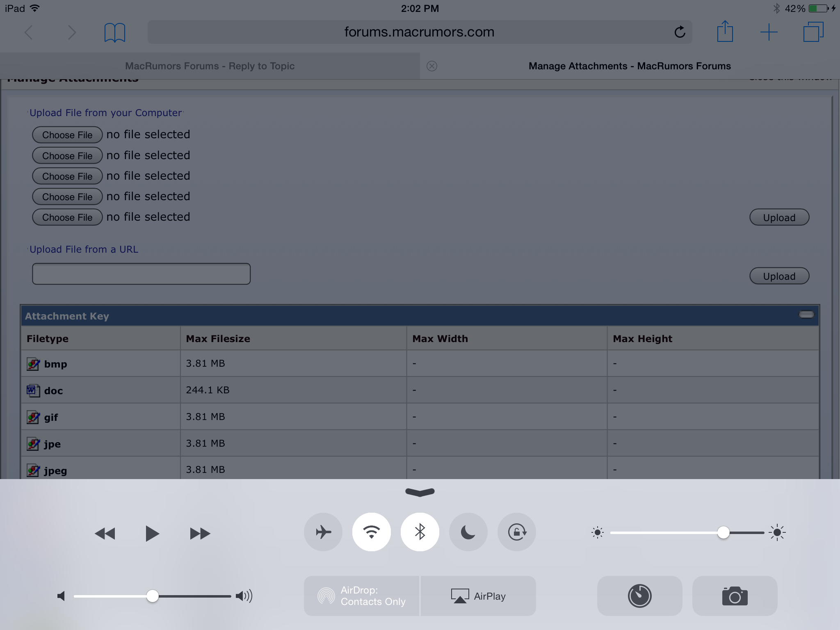
Task: Open the Timer shortcut
Action: click(639, 596)
